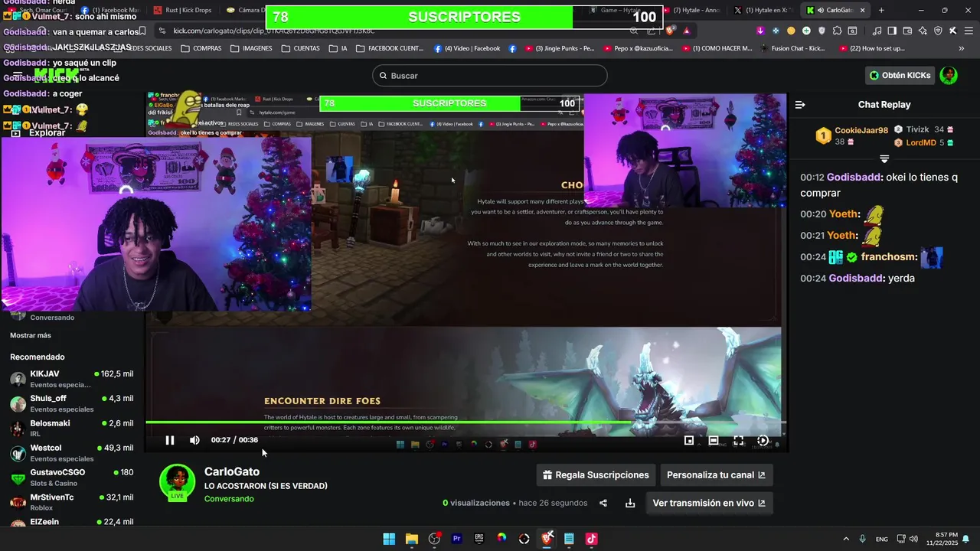Show hidden system tray icons

(x=846, y=539)
